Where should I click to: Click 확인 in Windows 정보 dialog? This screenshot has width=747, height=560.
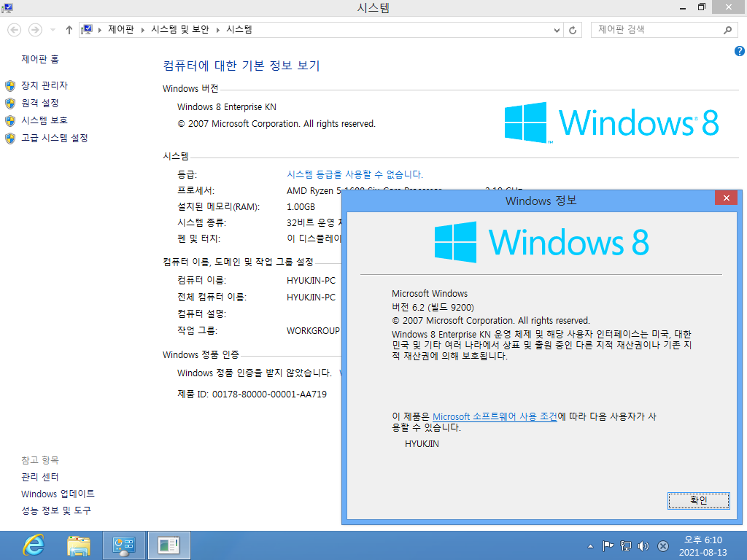click(698, 500)
